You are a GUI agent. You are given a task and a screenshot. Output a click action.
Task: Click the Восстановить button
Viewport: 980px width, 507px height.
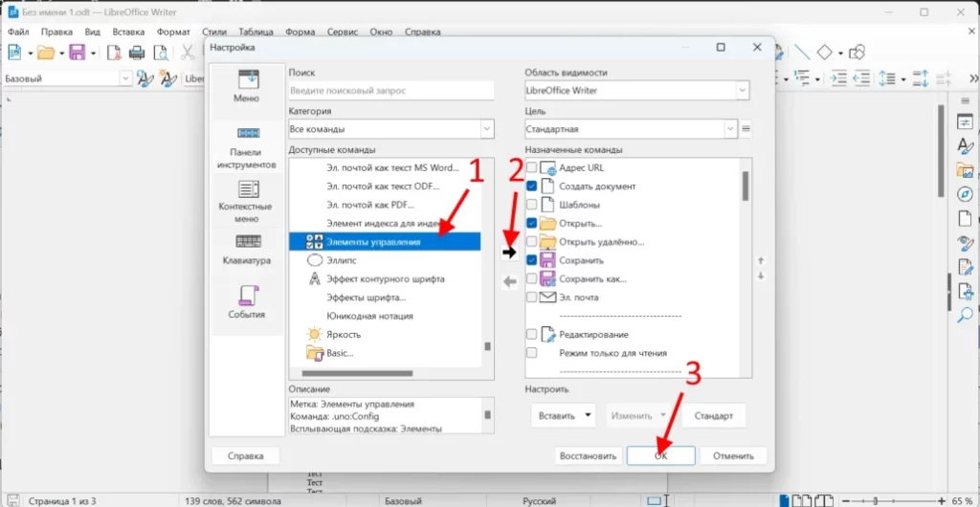[x=590, y=455]
